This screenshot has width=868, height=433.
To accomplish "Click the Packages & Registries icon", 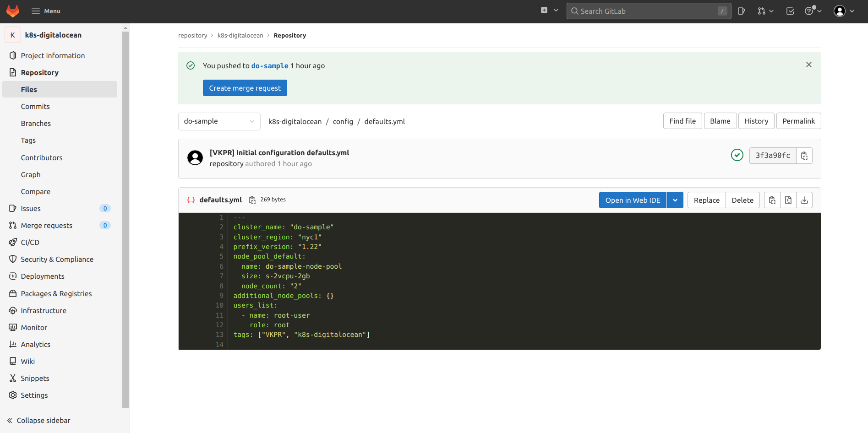I will point(13,293).
